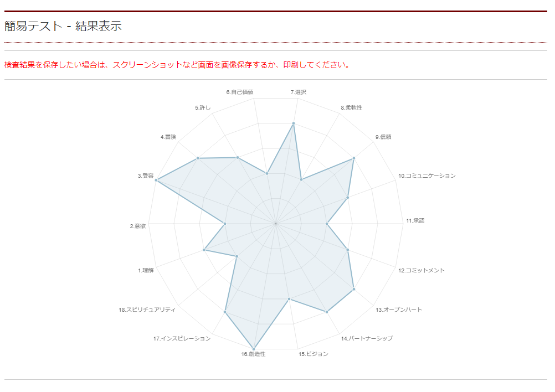Viewport: 555px width, 392px height.
Task: Click the 1.理解 axis label
Action: click(x=146, y=270)
